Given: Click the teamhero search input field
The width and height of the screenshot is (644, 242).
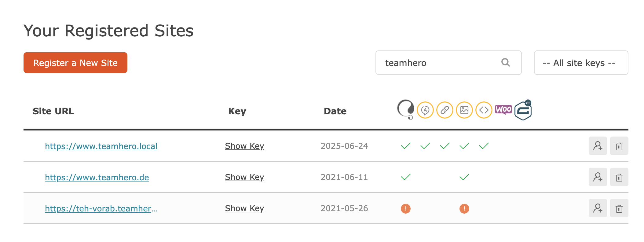Looking at the screenshot, I should tap(448, 63).
